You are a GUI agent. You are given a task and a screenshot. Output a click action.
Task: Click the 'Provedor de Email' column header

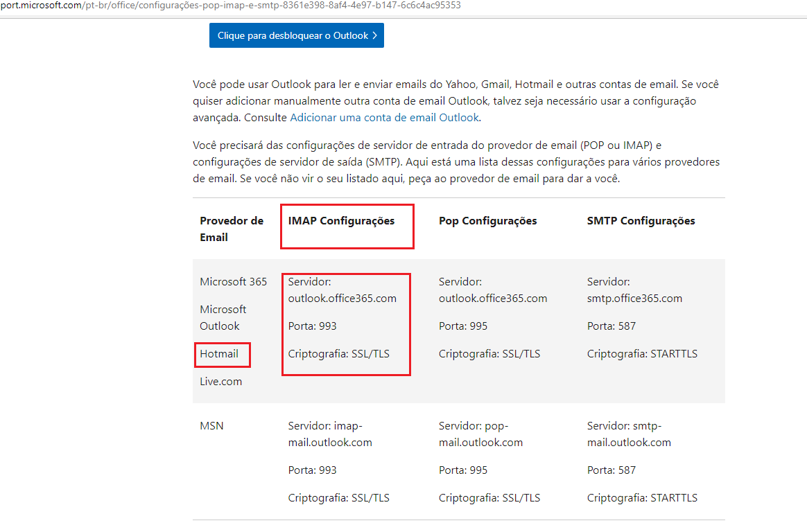[x=232, y=229]
